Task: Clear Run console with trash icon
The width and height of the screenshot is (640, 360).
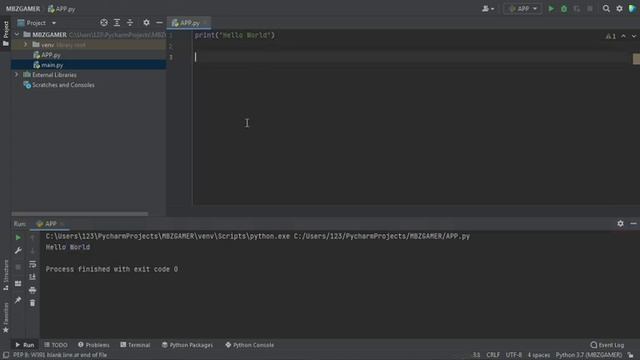Action: 32,303
